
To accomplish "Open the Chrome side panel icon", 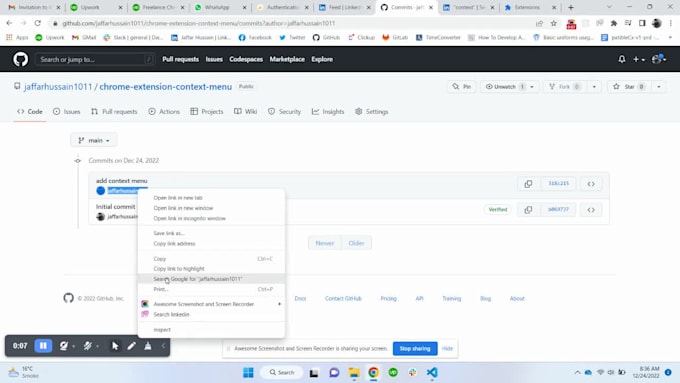I will (642, 23).
